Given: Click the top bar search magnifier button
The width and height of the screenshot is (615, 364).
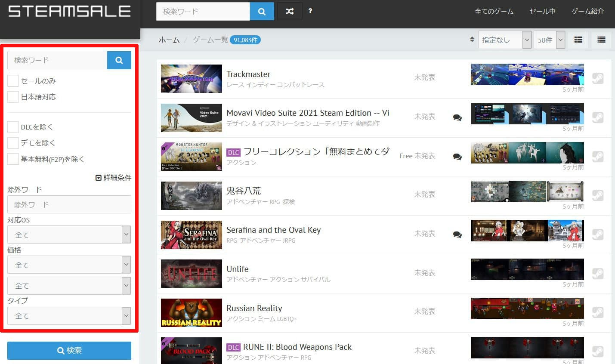Looking at the screenshot, I should tap(262, 11).
